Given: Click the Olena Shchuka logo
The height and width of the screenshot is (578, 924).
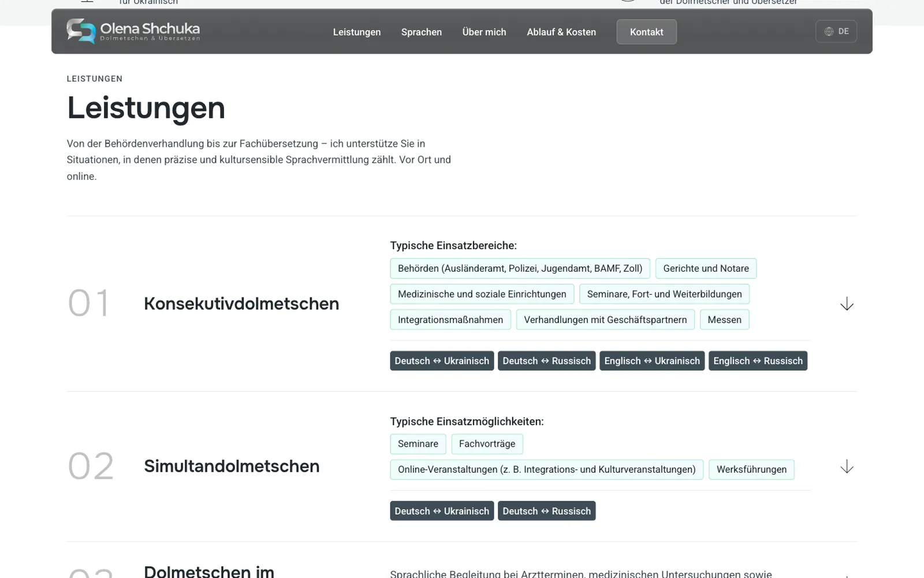Looking at the screenshot, I should [133, 31].
